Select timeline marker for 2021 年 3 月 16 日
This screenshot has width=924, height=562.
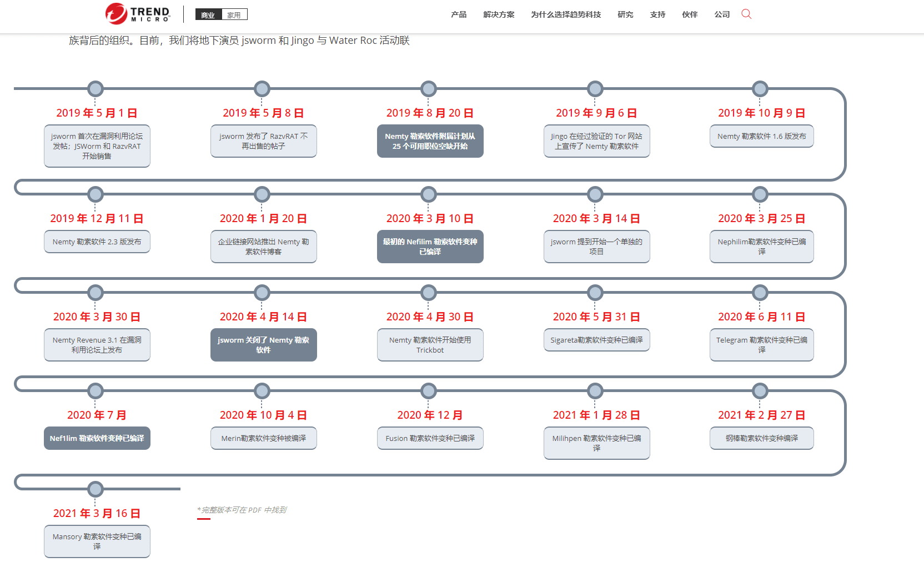[x=96, y=489]
